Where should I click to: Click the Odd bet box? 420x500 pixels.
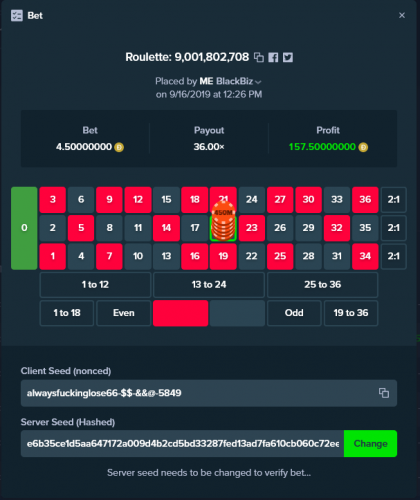pos(294,313)
